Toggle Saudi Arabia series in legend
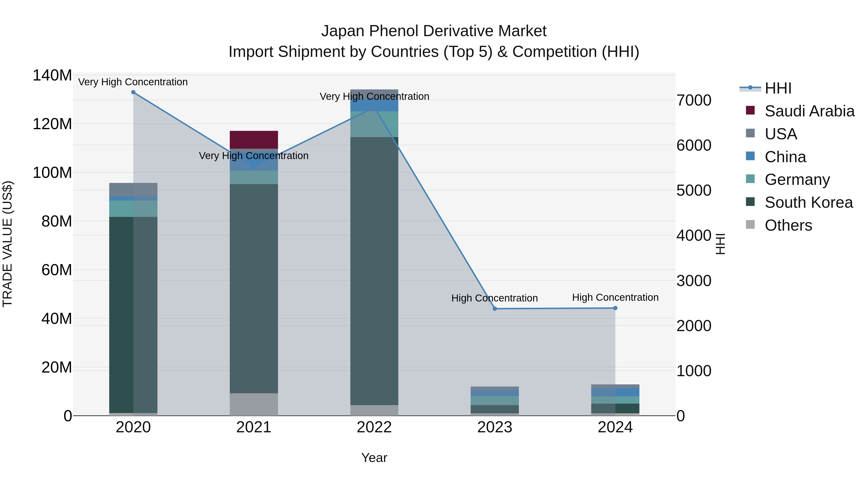Viewport: 868px width, 488px height. coord(800,111)
